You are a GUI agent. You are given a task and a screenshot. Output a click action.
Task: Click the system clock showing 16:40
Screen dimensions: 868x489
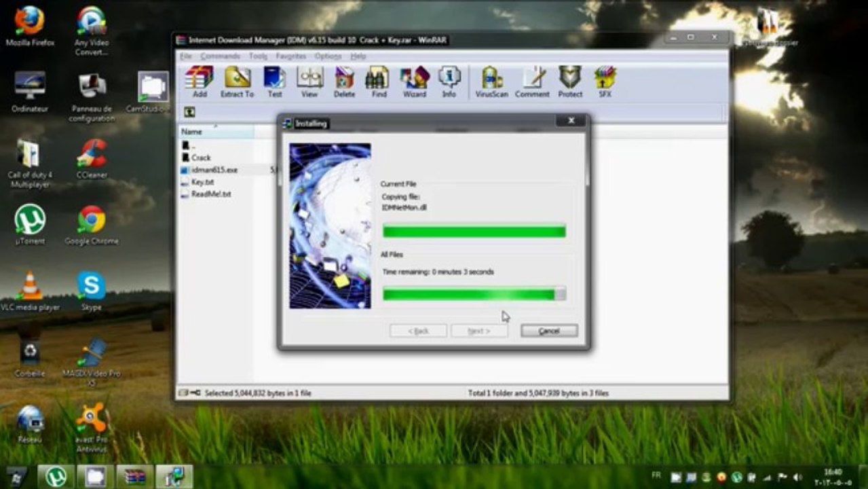click(833, 477)
